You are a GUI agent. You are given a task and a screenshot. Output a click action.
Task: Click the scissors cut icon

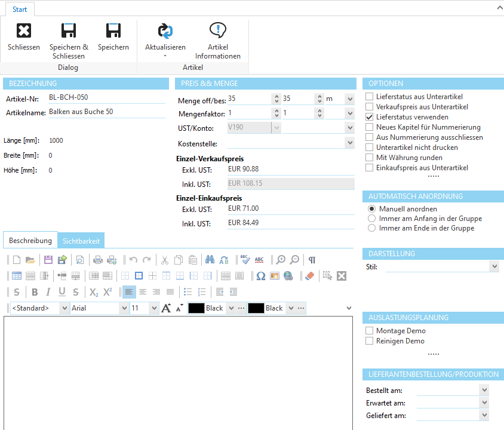164,260
